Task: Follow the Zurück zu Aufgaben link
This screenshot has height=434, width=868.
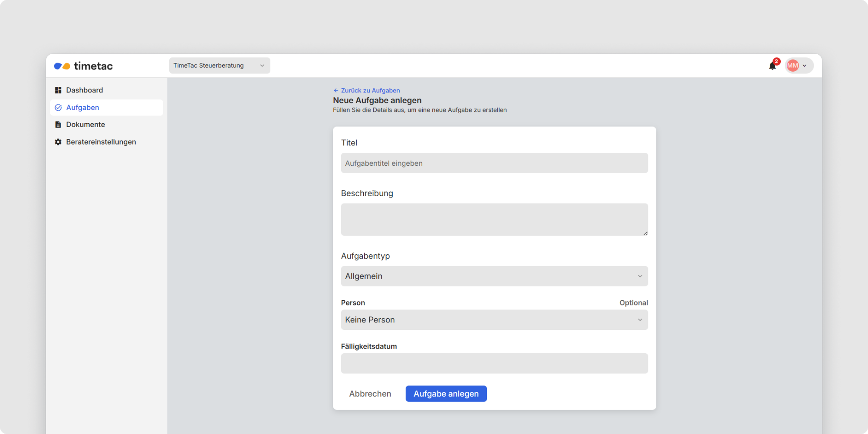Action: tap(370, 91)
